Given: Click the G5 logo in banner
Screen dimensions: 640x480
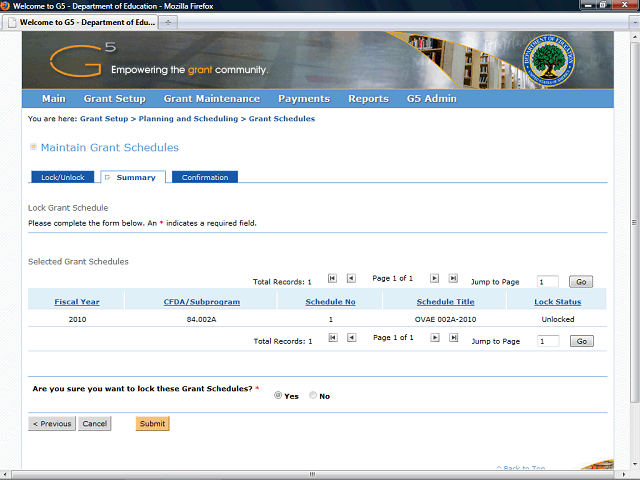Looking at the screenshot, I should click(x=83, y=60).
